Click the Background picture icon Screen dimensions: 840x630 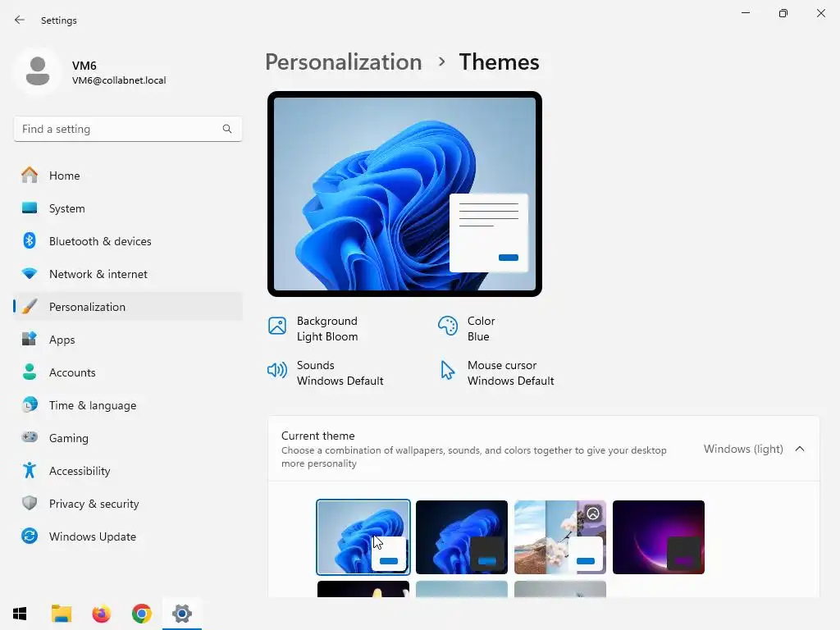tap(277, 325)
